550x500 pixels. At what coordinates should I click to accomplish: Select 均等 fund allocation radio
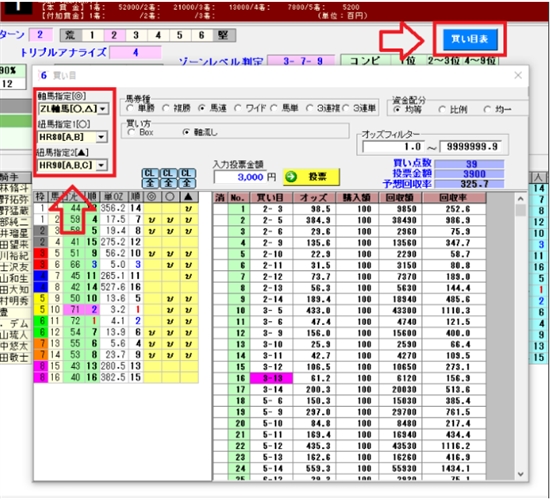coord(397,109)
